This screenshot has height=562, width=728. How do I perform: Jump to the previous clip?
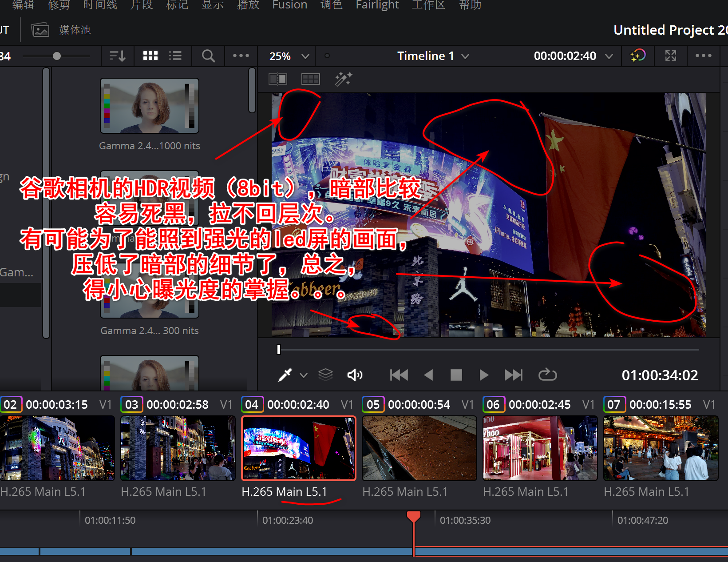[x=399, y=375]
